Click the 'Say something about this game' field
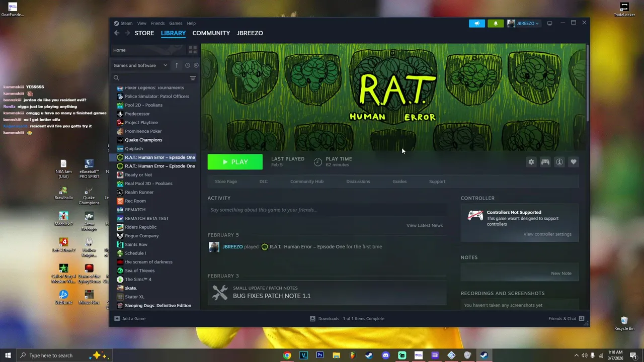This screenshot has height=362, width=644. tap(327, 210)
